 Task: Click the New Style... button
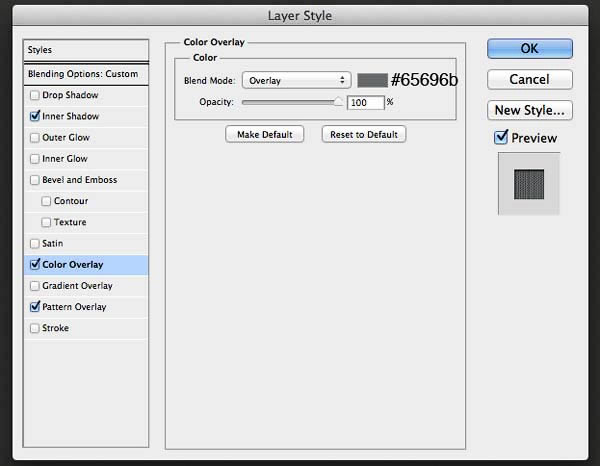[530, 110]
